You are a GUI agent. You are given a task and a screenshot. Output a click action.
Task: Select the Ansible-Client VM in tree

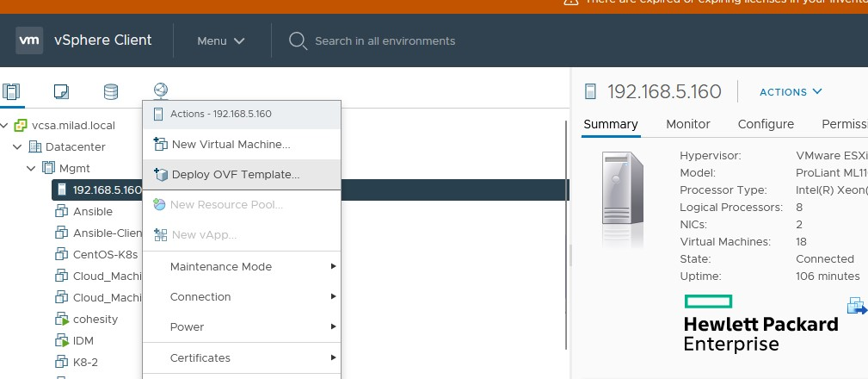[x=108, y=233]
